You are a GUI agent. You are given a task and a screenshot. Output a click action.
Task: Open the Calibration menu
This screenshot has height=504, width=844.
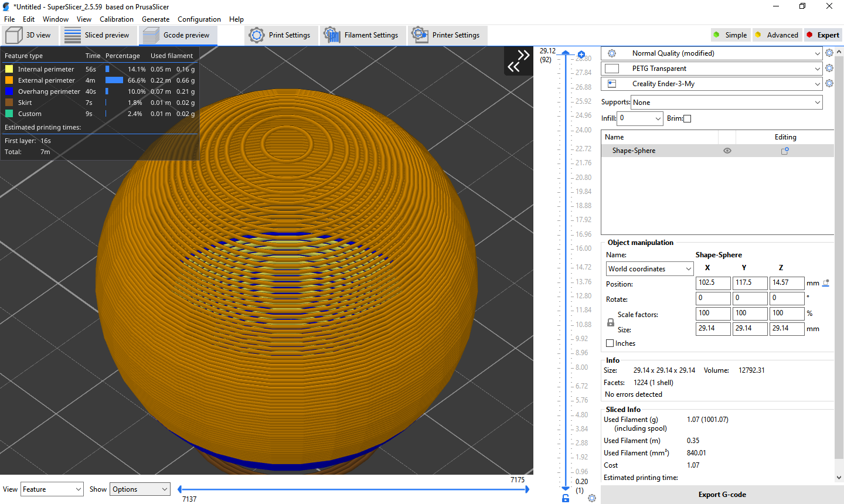[117, 19]
